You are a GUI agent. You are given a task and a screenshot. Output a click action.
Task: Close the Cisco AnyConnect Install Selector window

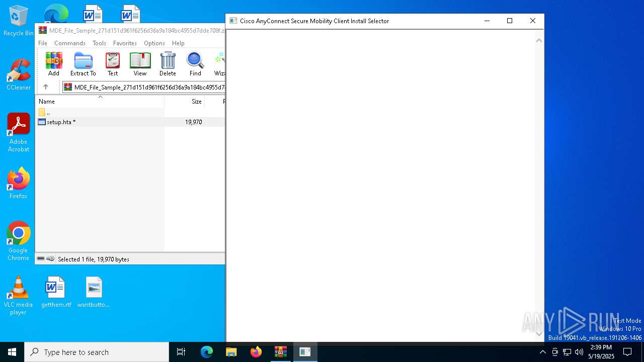533,21
